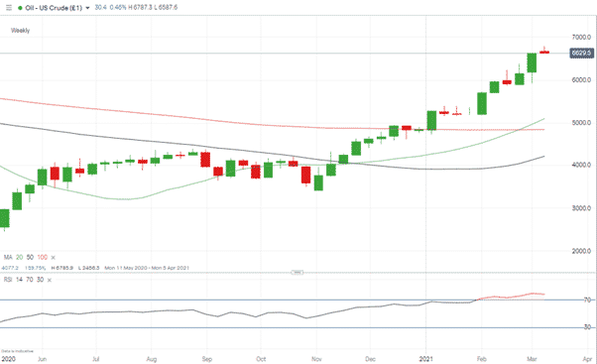Viewport: 597px width, 364px height.
Task: Click the 6000.0 price axis label
Action: pyautogui.click(x=581, y=80)
